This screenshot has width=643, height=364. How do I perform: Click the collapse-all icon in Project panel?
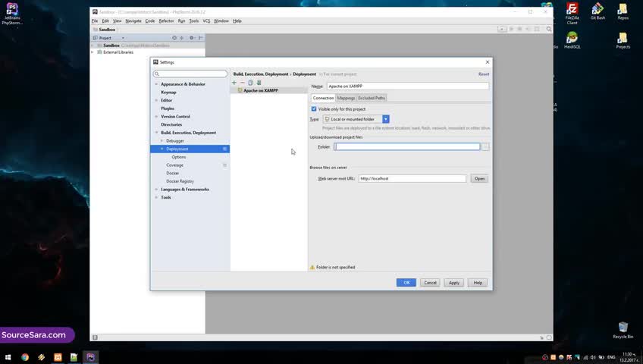pos(182,38)
